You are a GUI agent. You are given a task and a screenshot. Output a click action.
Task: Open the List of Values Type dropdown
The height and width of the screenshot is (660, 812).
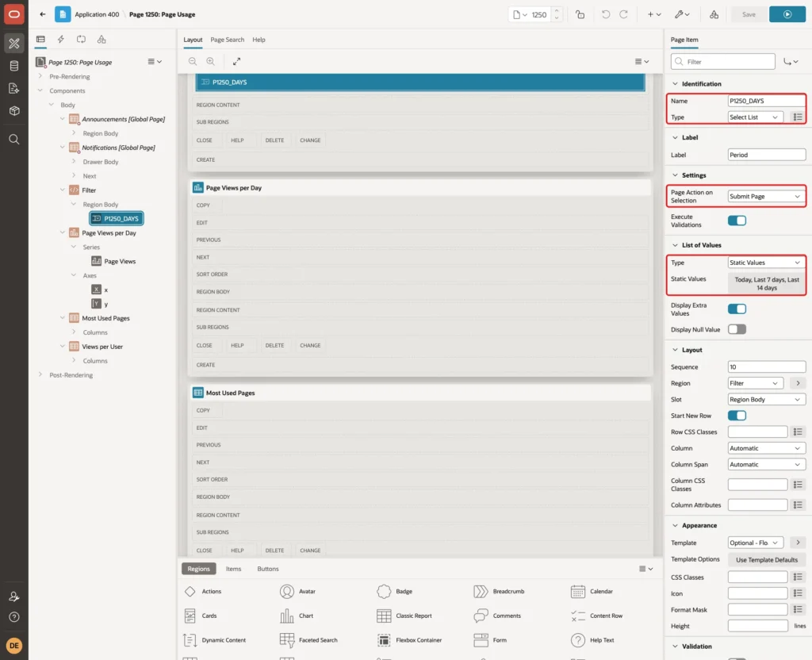767,263
